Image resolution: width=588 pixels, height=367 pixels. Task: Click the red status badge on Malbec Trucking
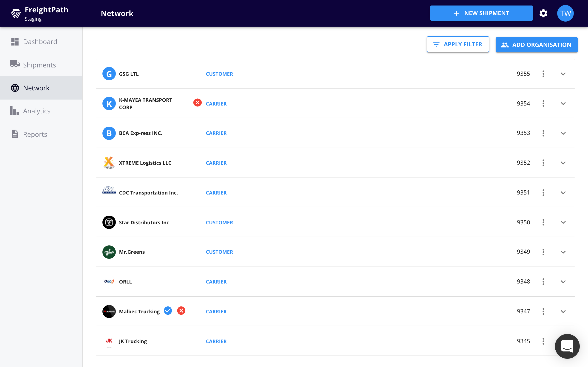181,310
